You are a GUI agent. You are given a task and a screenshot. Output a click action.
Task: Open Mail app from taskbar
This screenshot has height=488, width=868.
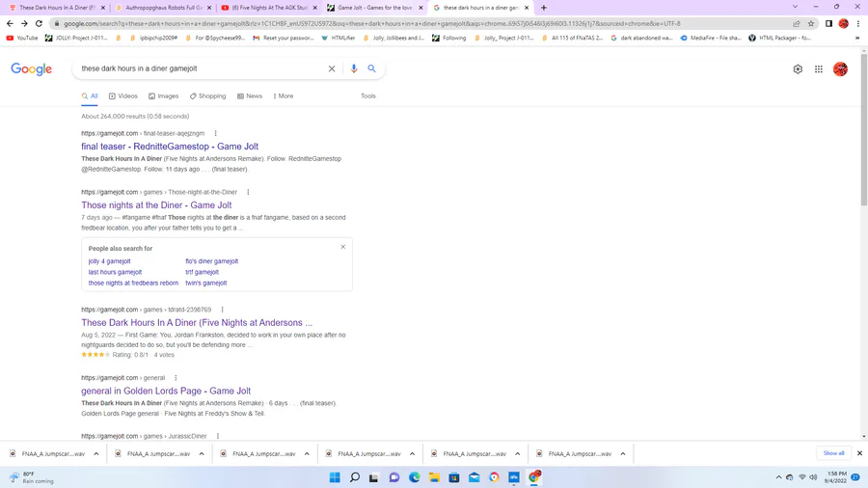click(475, 477)
